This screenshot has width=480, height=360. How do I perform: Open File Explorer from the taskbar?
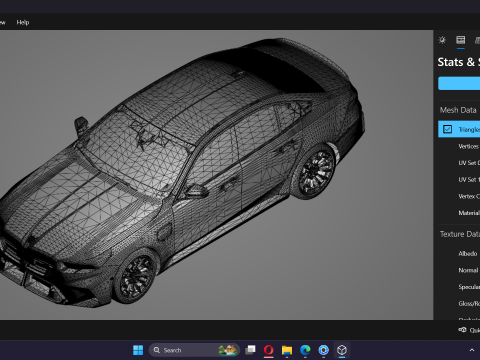coord(287,350)
